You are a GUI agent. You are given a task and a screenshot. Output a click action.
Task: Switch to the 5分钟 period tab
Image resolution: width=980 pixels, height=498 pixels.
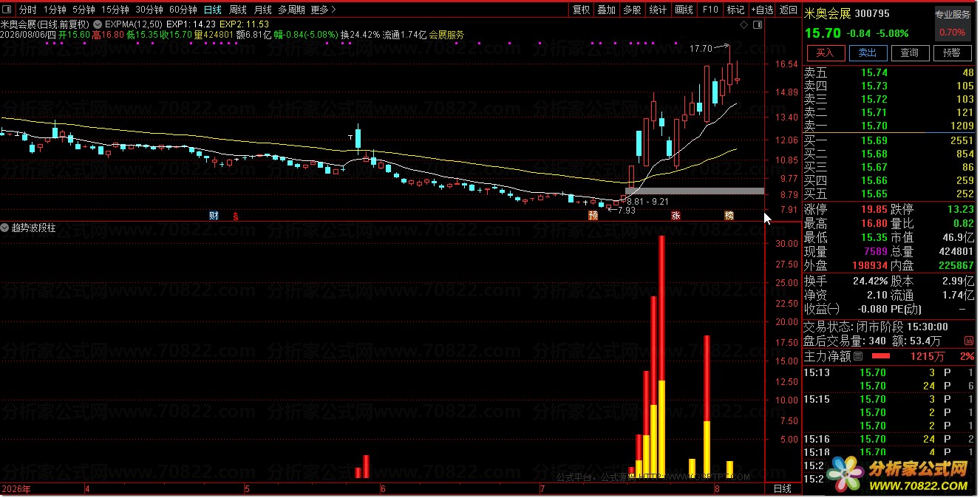point(84,10)
